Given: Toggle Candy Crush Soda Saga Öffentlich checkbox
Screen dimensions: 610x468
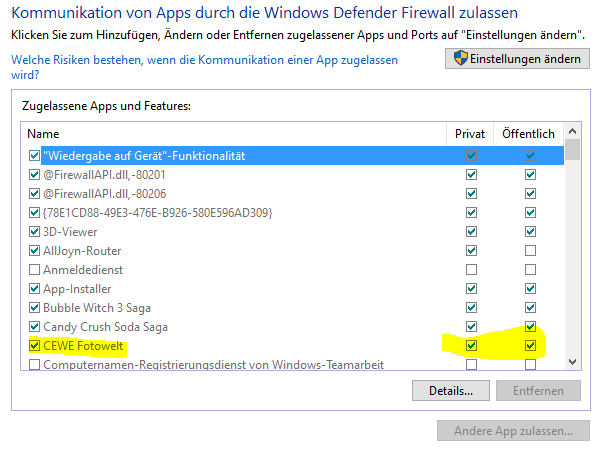Looking at the screenshot, I should click(x=530, y=326).
